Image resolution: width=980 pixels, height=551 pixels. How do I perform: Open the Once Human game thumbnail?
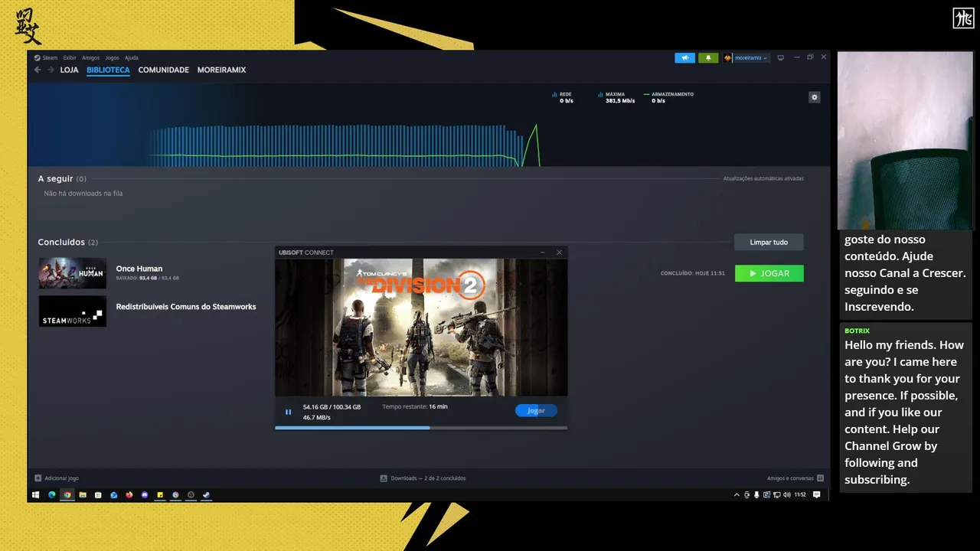coord(73,273)
